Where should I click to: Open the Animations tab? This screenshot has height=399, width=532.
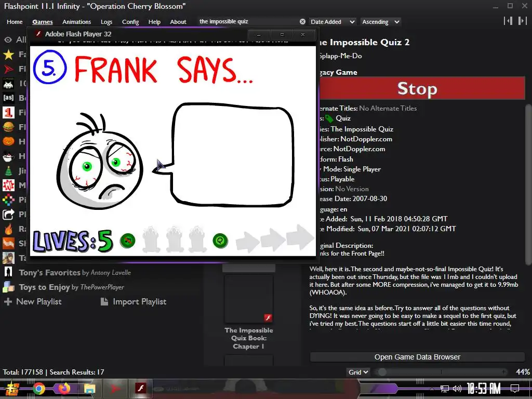[77, 22]
